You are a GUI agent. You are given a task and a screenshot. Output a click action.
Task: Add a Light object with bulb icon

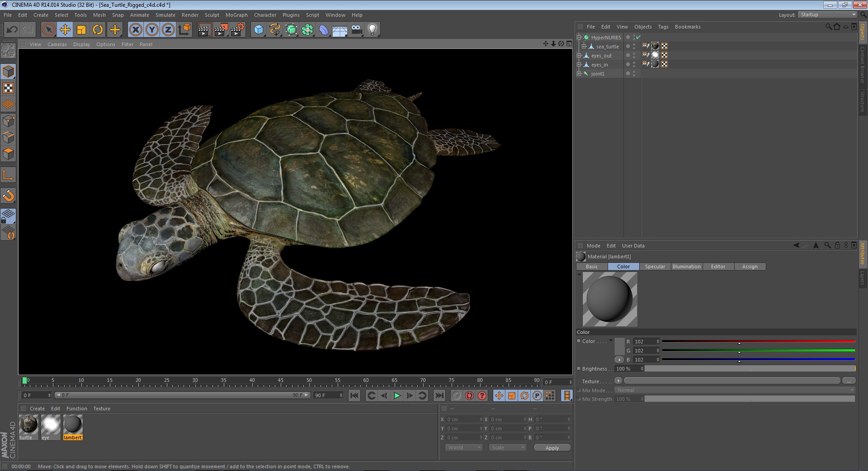373,30
